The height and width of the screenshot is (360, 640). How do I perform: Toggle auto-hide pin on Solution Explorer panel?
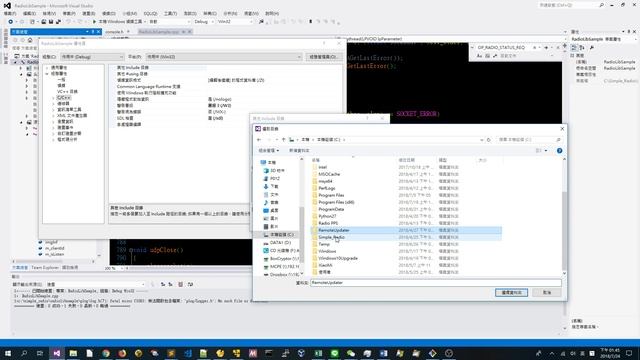coord(93,31)
